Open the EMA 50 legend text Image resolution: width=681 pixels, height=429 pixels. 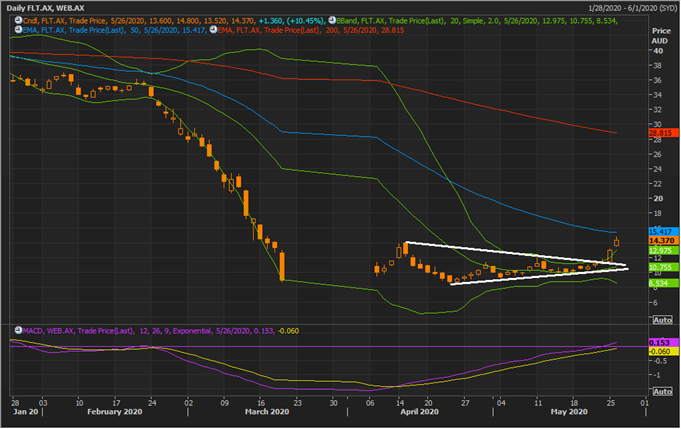(114, 30)
